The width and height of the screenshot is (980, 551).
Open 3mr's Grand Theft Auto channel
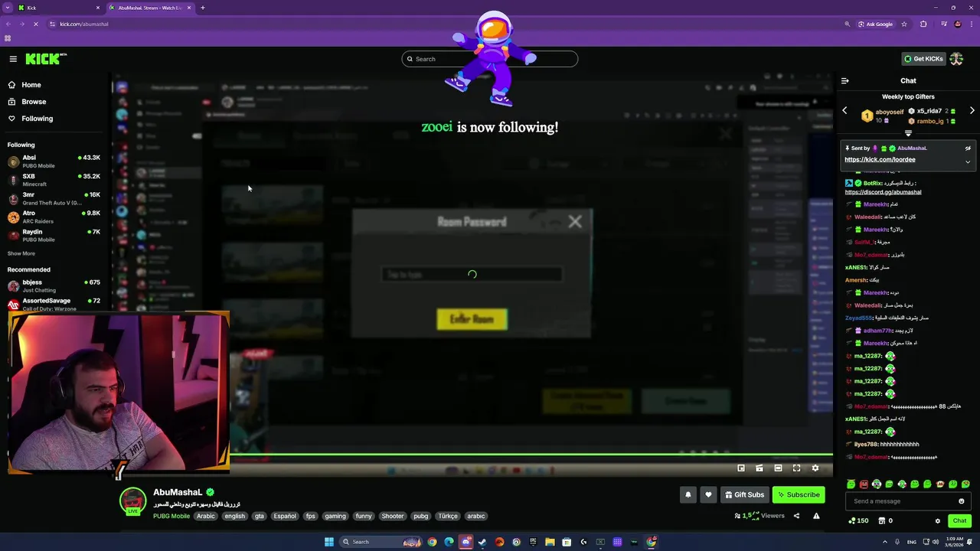click(x=54, y=199)
